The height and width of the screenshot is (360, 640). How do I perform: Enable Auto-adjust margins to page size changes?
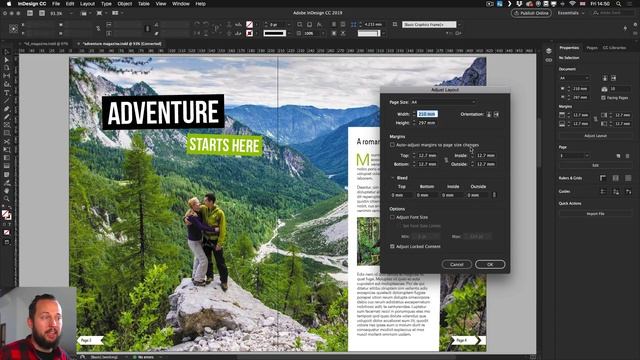[x=392, y=145]
